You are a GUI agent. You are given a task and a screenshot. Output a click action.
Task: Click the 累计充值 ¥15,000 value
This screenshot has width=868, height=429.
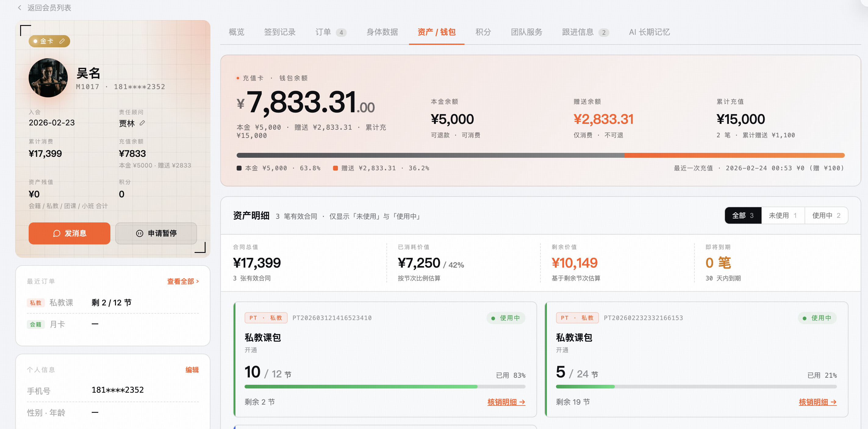coord(740,119)
